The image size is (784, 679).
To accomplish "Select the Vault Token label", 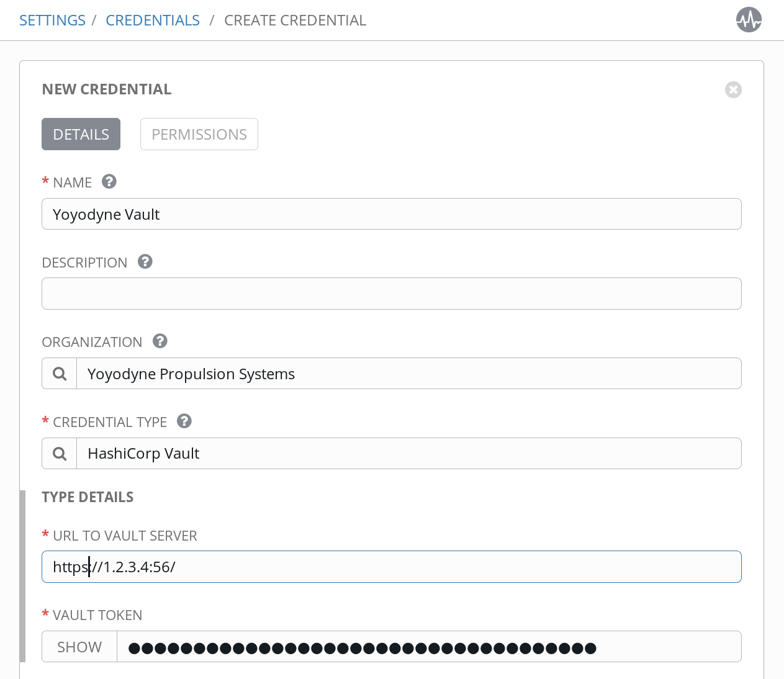I will (97, 615).
